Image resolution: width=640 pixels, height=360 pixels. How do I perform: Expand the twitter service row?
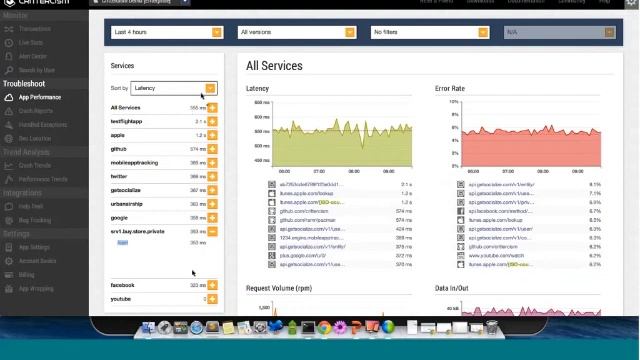tap(212, 176)
